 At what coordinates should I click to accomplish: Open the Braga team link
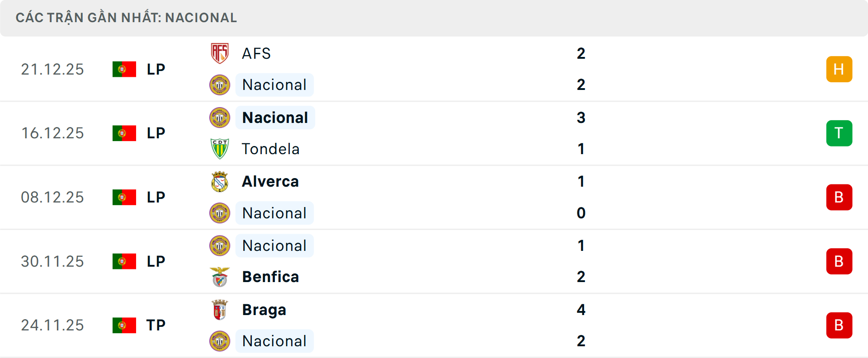click(x=264, y=310)
